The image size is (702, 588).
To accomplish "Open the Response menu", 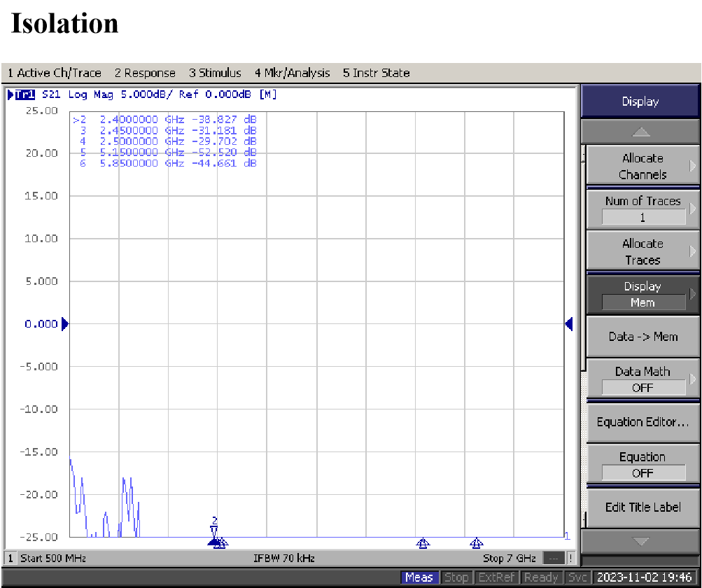I will pyautogui.click(x=145, y=73).
